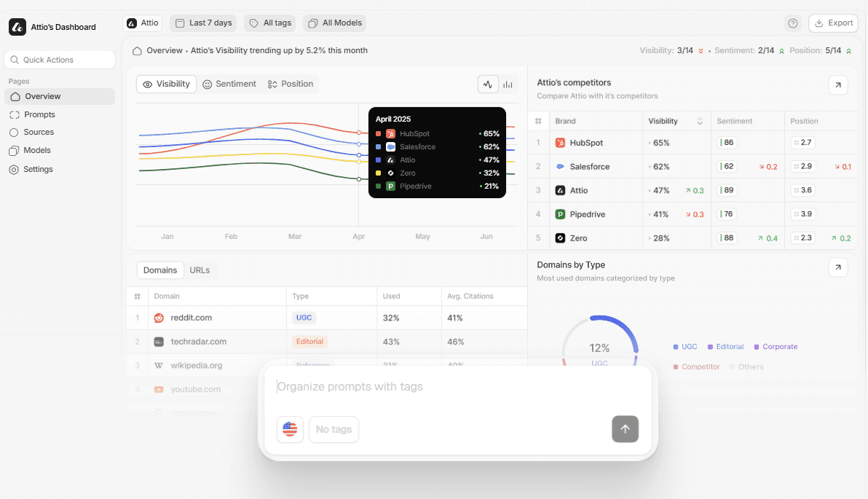The image size is (868, 499).
Task: Click the reddit.com favicon
Action: [x=159, y=318]
